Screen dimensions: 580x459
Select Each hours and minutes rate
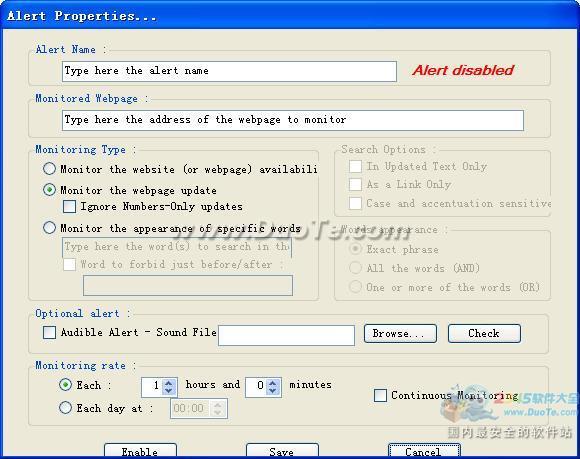coord(65,385)
